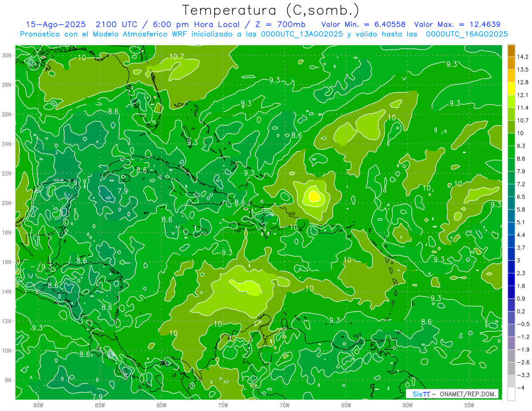This screenshot has height=411, width=532.
Task: Click the "65W" longitude axis label
Action: [x=346, y=405]
